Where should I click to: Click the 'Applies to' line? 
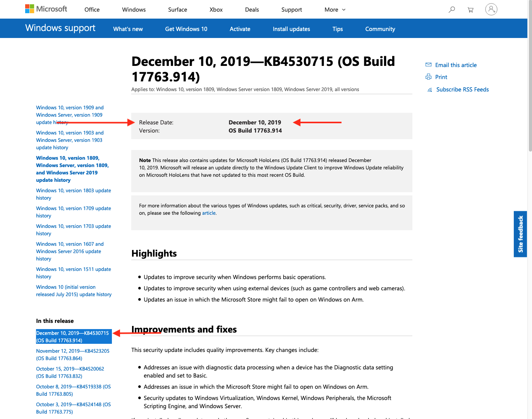coord(245,90)
